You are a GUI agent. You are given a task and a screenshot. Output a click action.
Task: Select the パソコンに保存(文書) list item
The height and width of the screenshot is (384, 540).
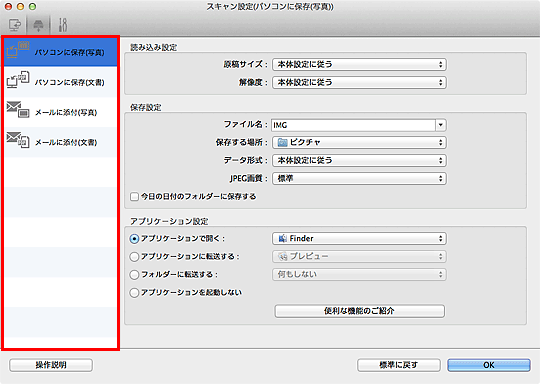click(61, 82)
